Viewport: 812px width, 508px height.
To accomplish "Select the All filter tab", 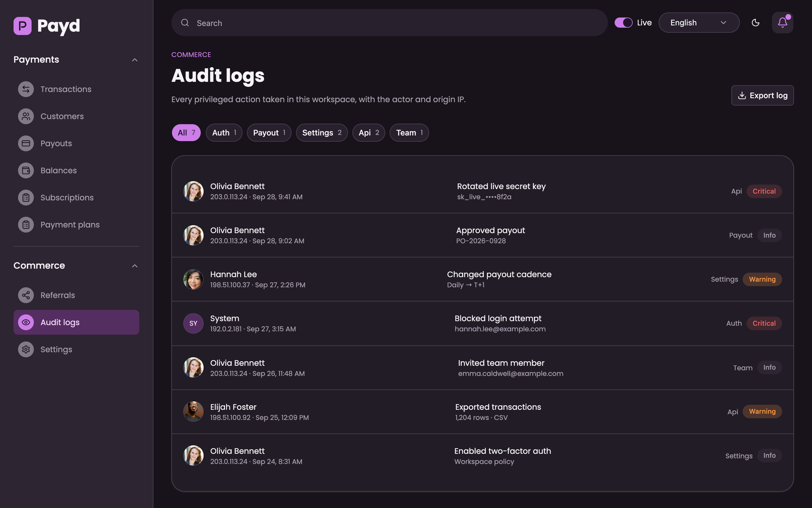I will coord(186,133).
